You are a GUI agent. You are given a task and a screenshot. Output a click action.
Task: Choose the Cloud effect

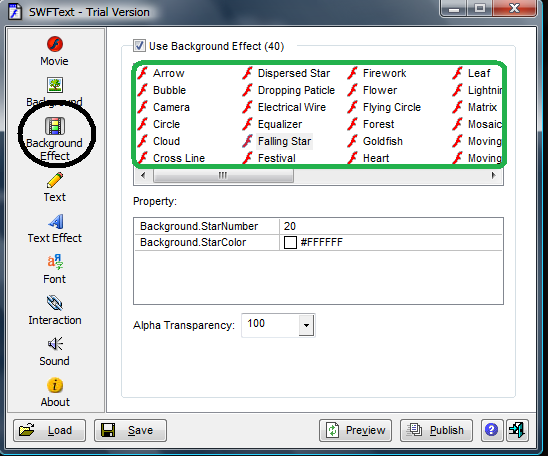159,141
